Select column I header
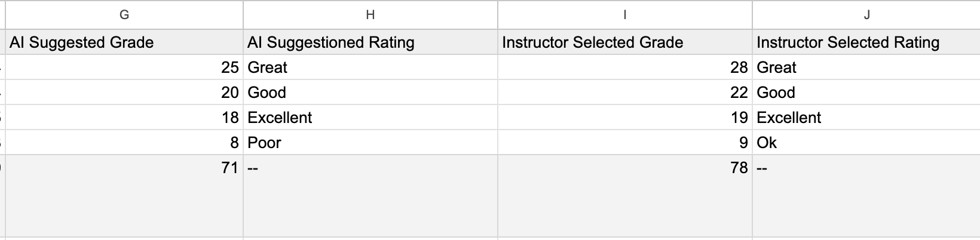 tap(625, 15)
